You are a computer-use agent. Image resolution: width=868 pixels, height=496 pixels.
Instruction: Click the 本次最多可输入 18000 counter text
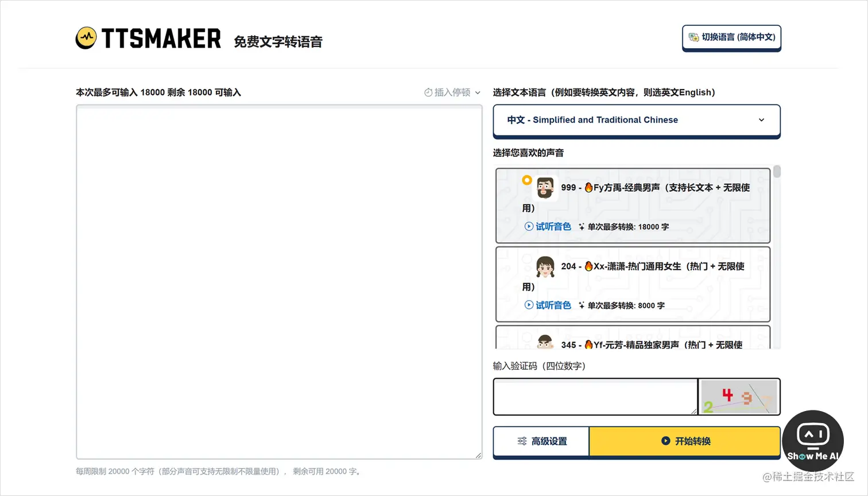(158, 92)
